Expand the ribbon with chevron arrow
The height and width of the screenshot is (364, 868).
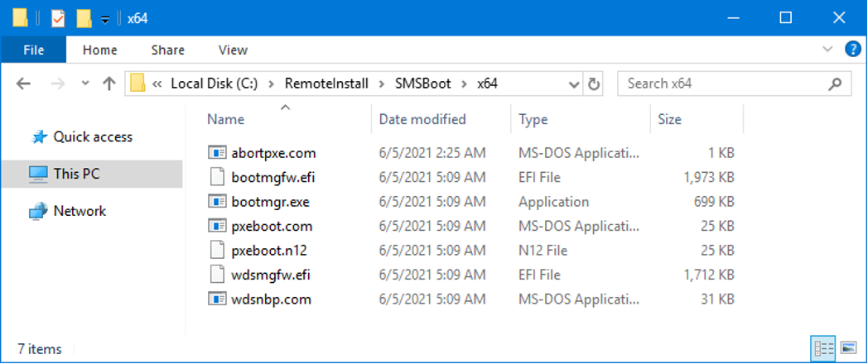point(827,50)
